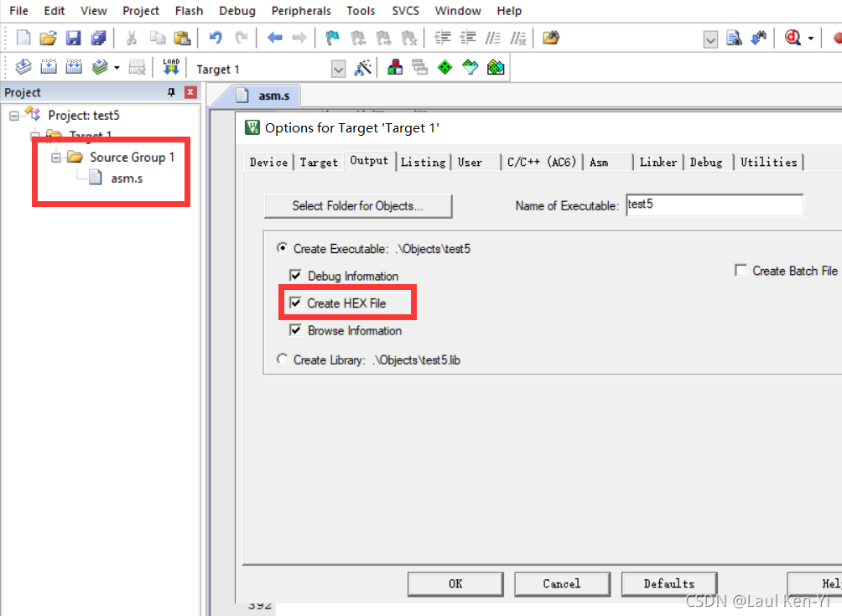Switch to the Linker tab
Viewport: 842px width, 616px height.
pos(658,162)
